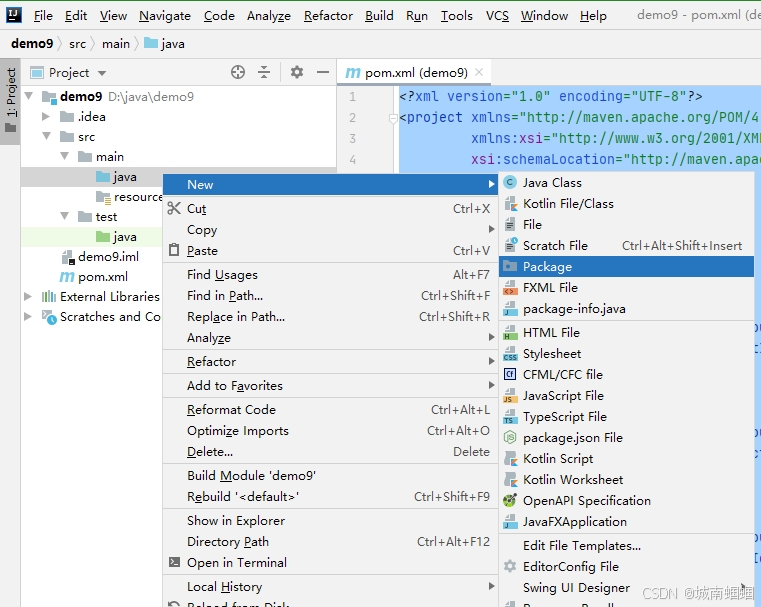Open the Analyze submenu in context menu
The width and height of the screenshot is (761, 607).
point(331,338)
